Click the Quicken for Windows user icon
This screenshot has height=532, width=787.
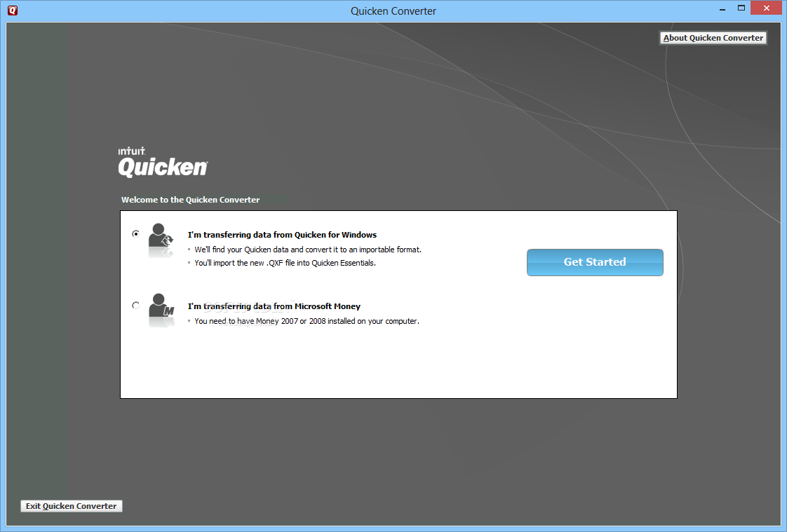click(161, 240)
